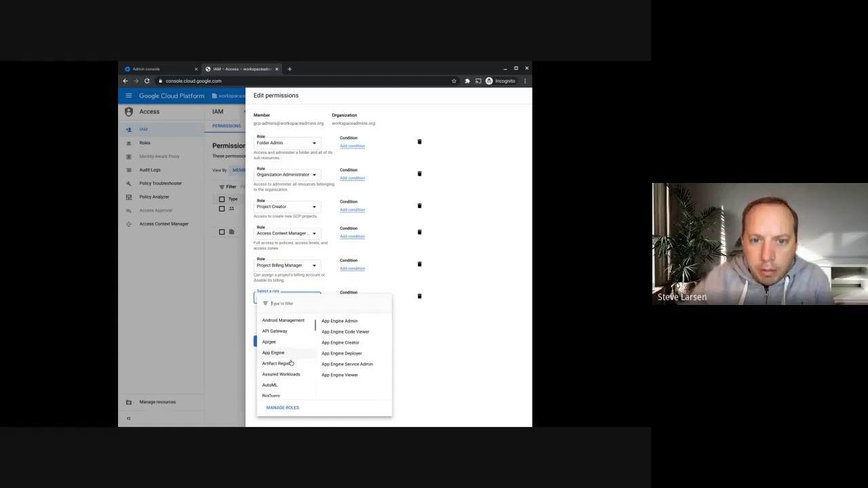868x488 pixels.
Task: Choose App Engine Creator role
Action: (340, 342)
